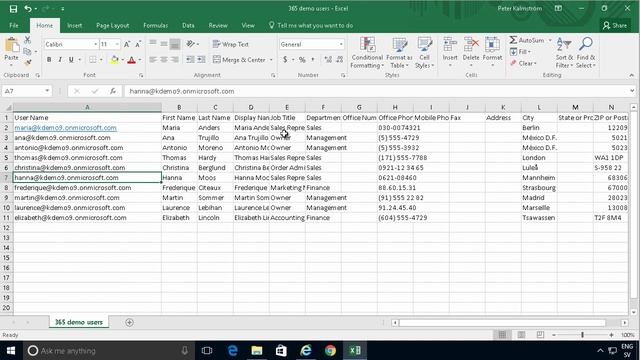Image resolution: width=640 pixels, height=360 pixels.
Task: Toggle Italic formatting
Action: click(x=60, y=60)
